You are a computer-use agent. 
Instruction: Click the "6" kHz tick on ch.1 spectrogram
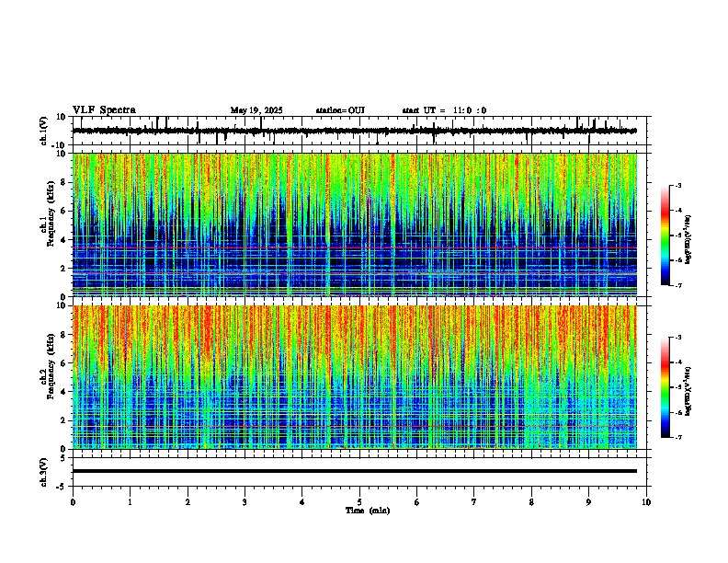(x=64, y=211)
